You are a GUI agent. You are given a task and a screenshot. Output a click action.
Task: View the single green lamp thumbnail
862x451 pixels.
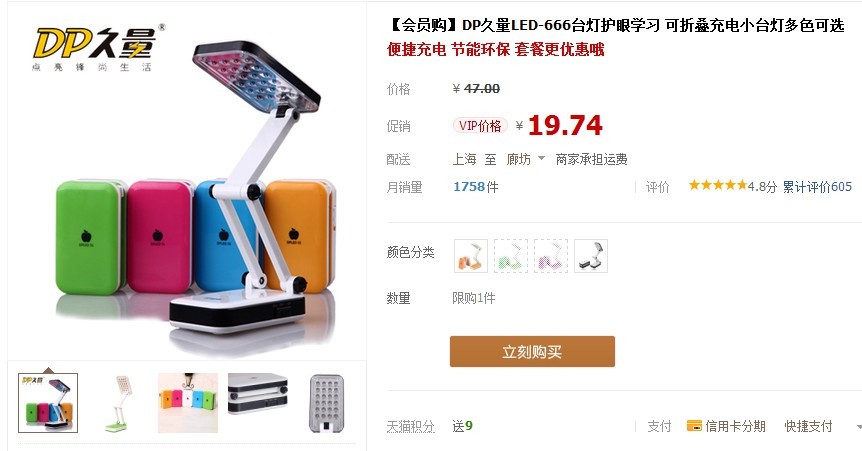118,403
